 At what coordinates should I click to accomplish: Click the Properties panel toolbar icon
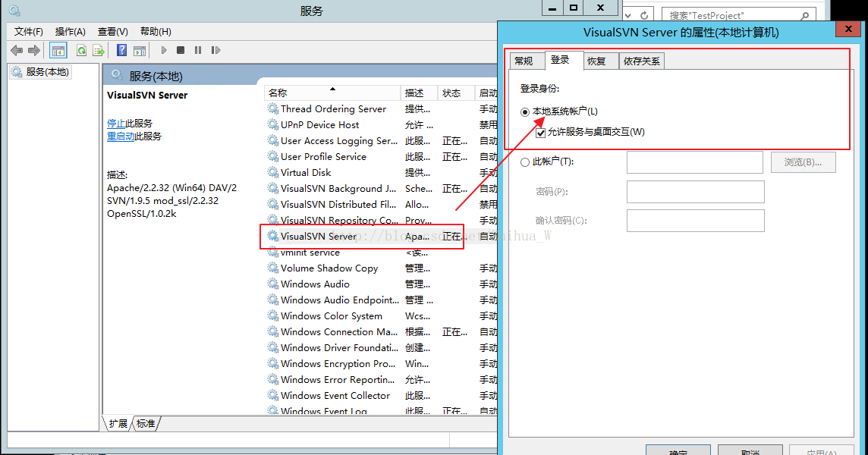(x=140, y=50)
